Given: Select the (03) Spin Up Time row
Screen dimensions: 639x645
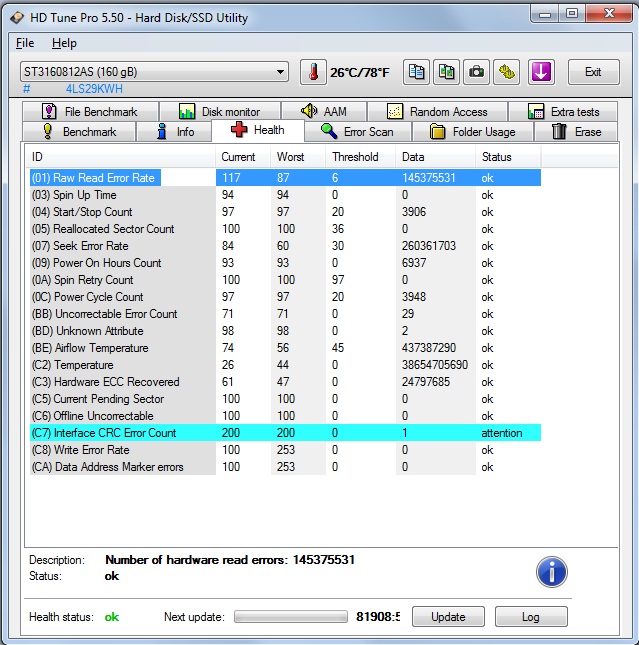Looking at the screenshot, I should pyautogui.click(x=285, y=195).
